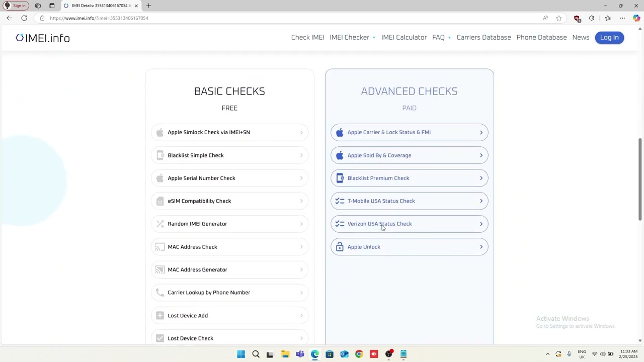Viewport: 644px width, 362px height.
Task: Open the Copilot icon in browser toolbar
Action: click(x=636, y=18)
